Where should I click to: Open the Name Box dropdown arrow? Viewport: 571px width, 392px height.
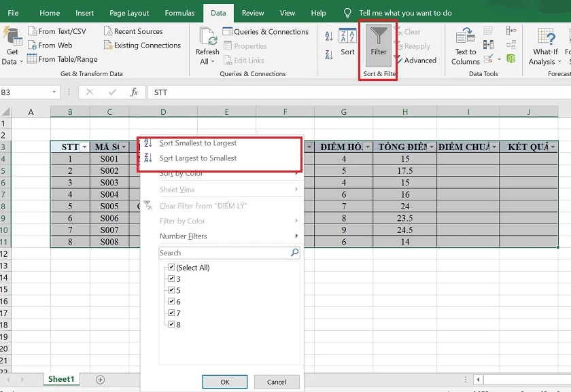tap(56, 92)
